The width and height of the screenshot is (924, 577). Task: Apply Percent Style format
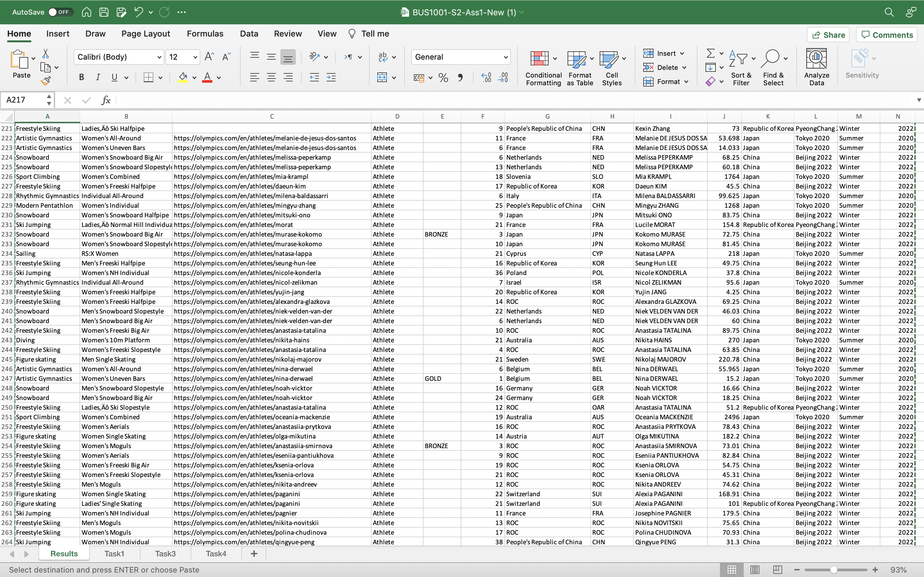443,78
